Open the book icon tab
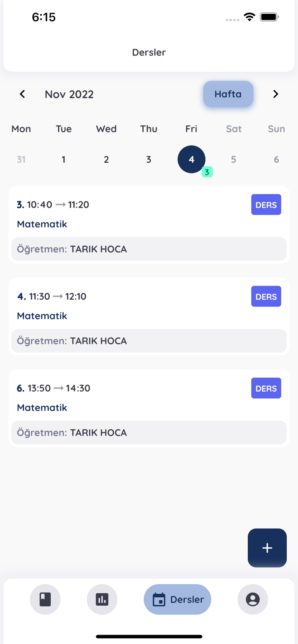This screenshot has width=298, height=644. [45, 599]
